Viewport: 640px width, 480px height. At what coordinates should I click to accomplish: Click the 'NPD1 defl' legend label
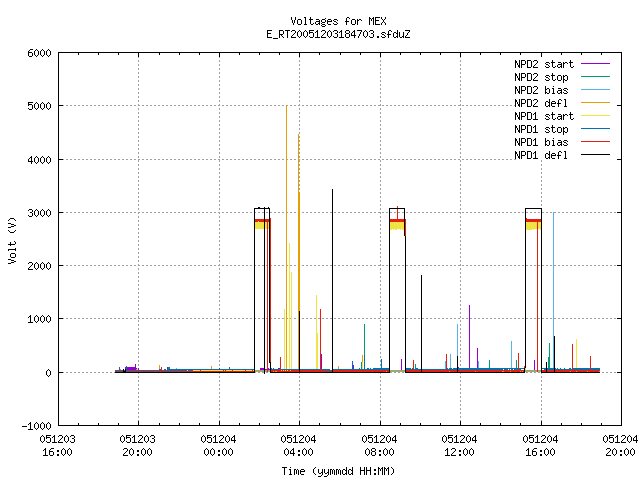541,156
